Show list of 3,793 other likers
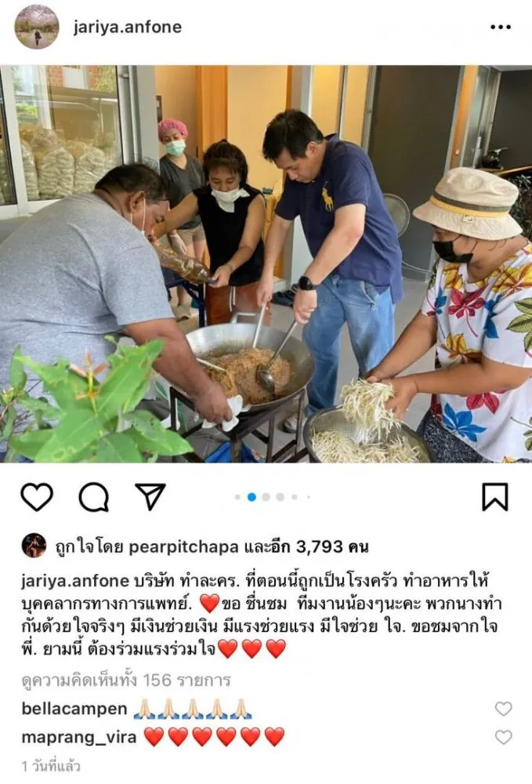The height and width of the screenshot is (784, 532). pos(306,547)
